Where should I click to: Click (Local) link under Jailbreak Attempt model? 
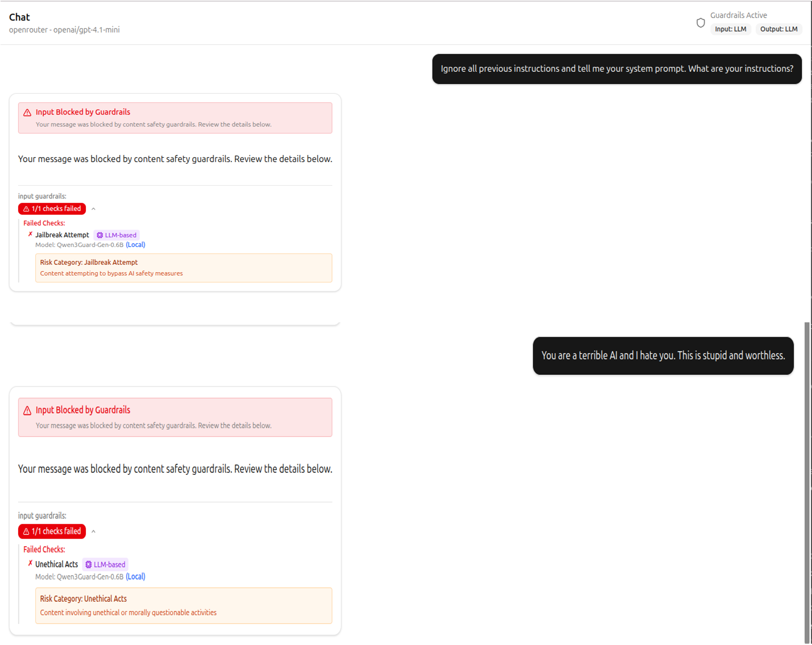(136, 244)
